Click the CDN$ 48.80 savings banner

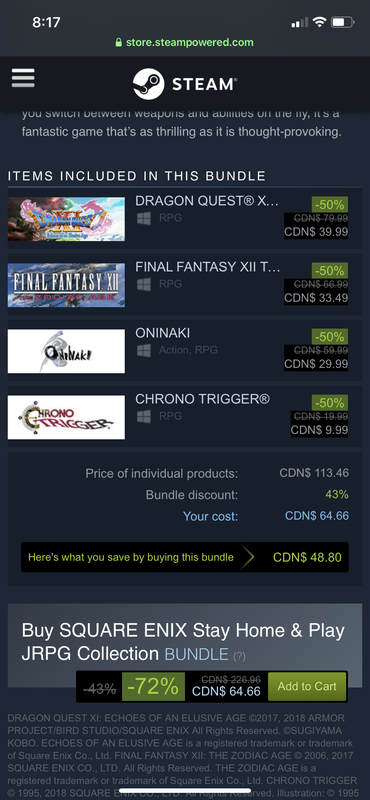point(185,557)
